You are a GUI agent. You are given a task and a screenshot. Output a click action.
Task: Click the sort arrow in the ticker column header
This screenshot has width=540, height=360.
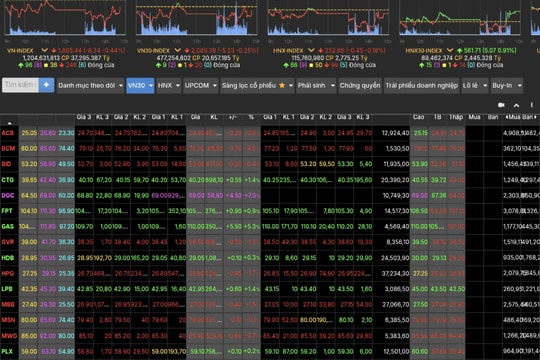pos(9,123)
